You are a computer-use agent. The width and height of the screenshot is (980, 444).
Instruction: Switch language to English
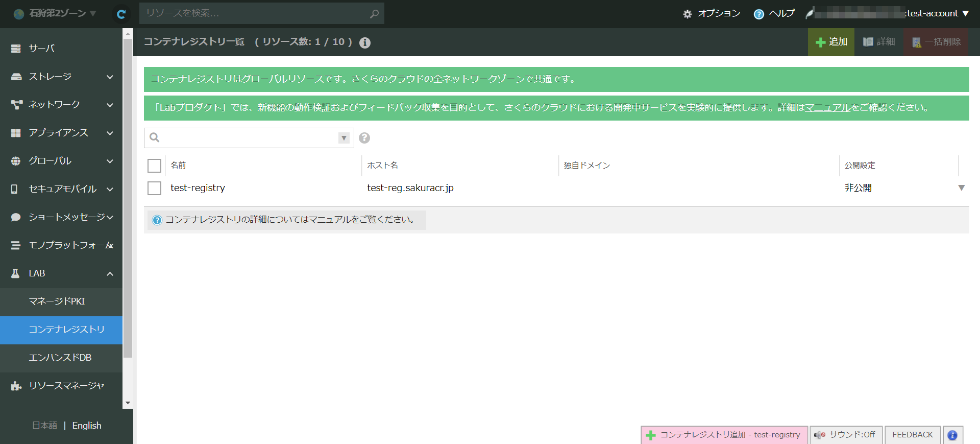tap(87, 426)
